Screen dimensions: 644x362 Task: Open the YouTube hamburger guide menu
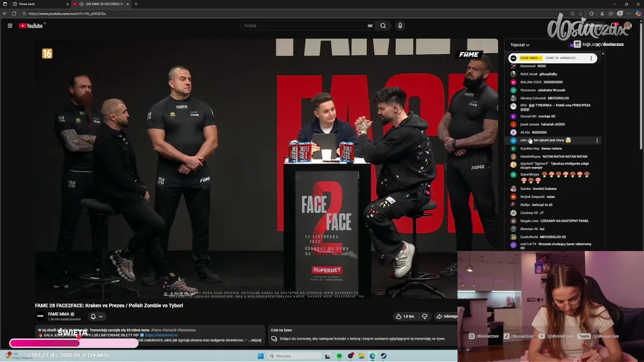[10, 26]
